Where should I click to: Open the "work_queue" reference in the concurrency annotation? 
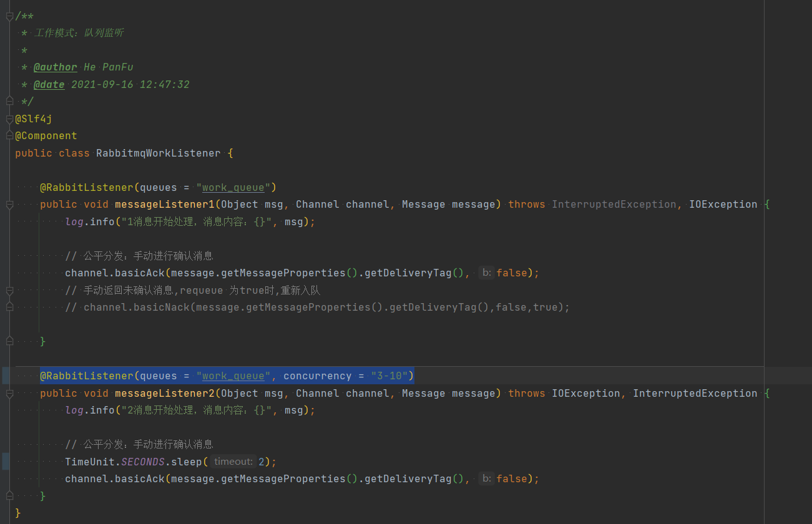[x=233, y=376]
